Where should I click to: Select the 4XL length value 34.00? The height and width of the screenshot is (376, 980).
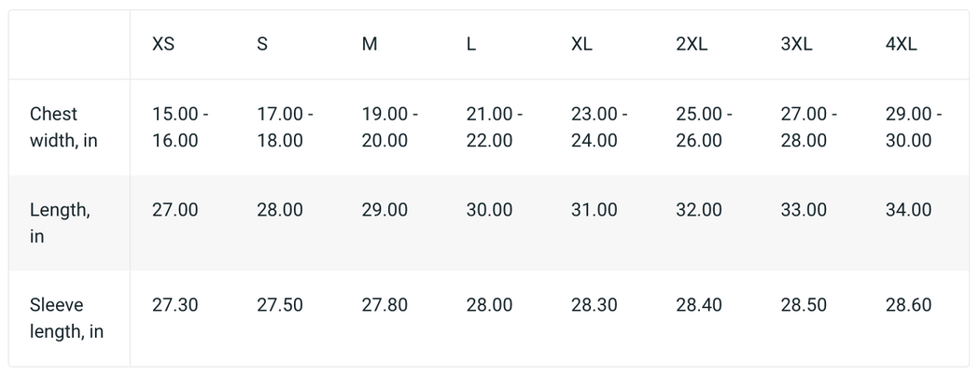(x=908, y=210)
